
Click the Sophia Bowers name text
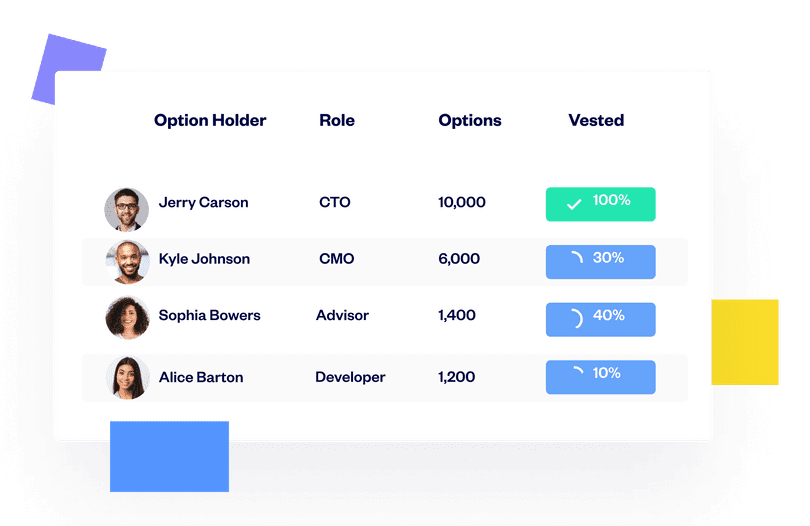tap(209, 315)
